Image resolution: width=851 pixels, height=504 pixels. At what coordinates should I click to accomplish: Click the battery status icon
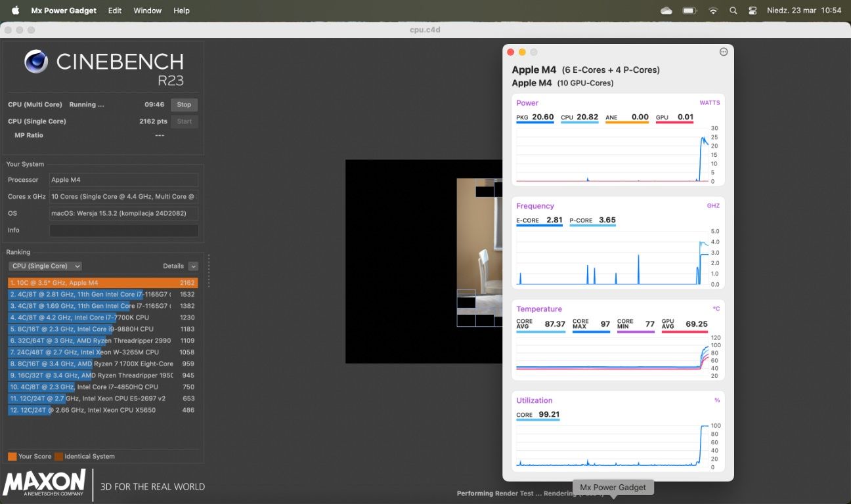(689, 10)
